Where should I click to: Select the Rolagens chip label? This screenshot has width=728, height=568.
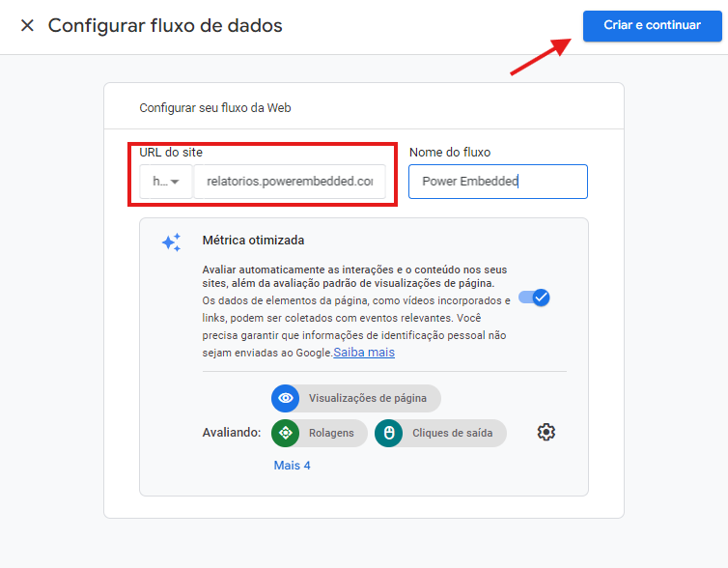coord(330,433)
